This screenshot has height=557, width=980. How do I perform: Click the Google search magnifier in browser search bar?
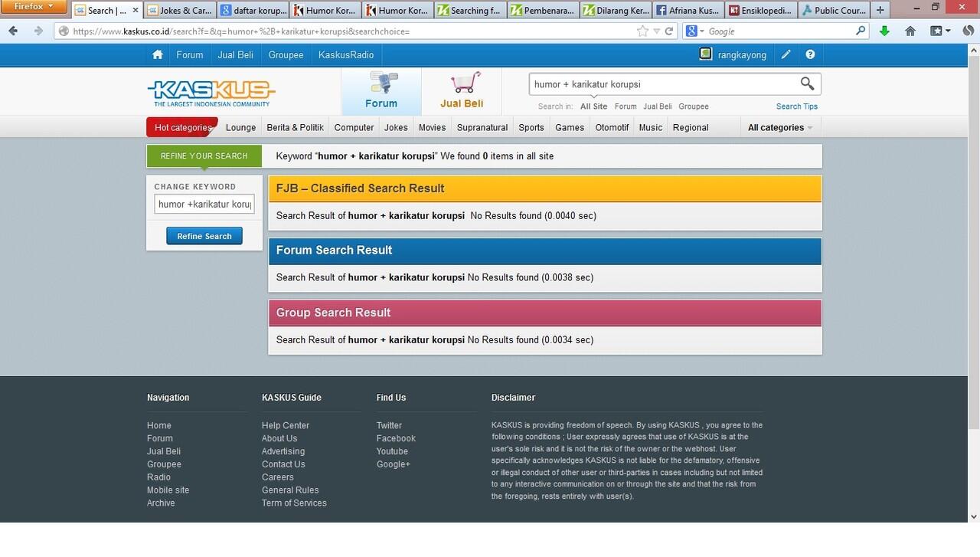861,31
